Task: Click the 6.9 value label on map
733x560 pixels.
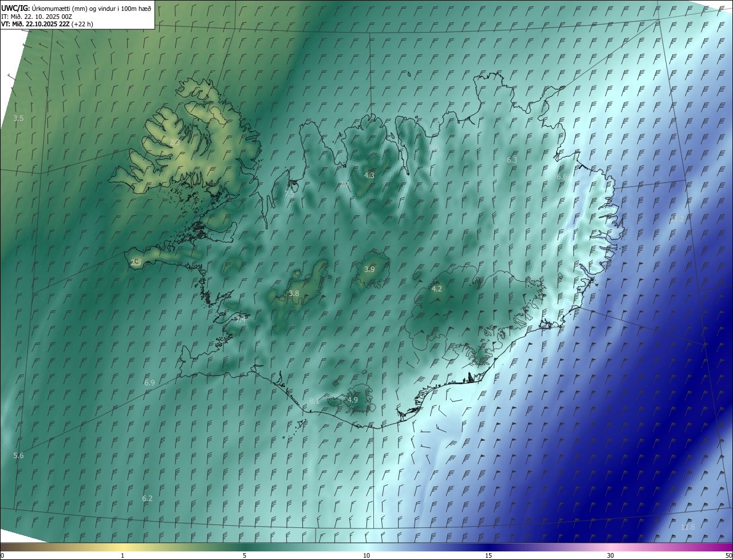Action: 149,382
